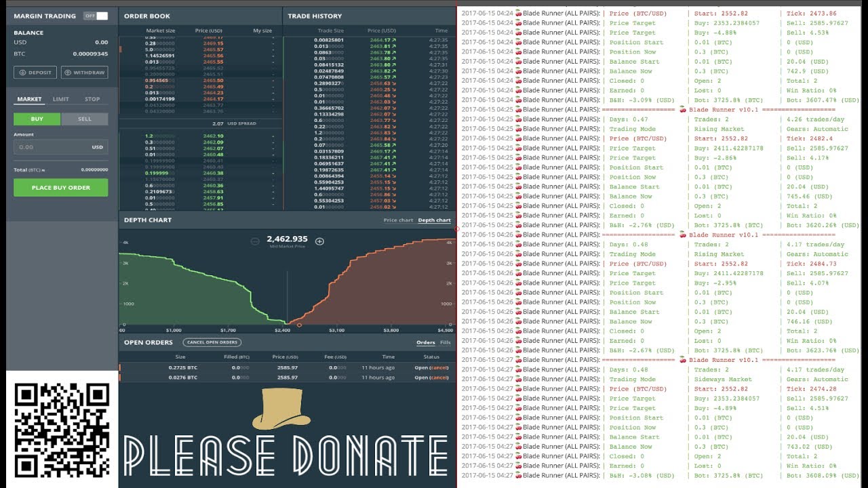This screenshot has height=488, width=868.
Task: Show the Fills tab in Open Orders
Action: point(446,342)
